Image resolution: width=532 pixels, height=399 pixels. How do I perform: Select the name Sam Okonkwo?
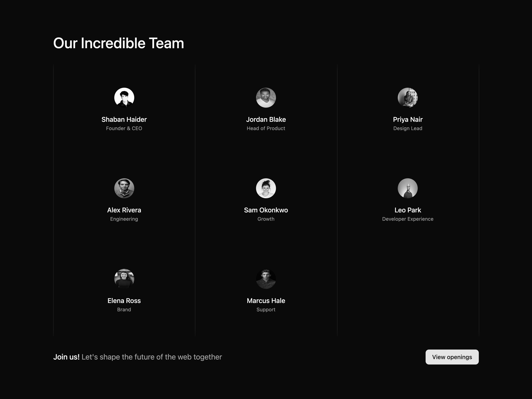266,210
